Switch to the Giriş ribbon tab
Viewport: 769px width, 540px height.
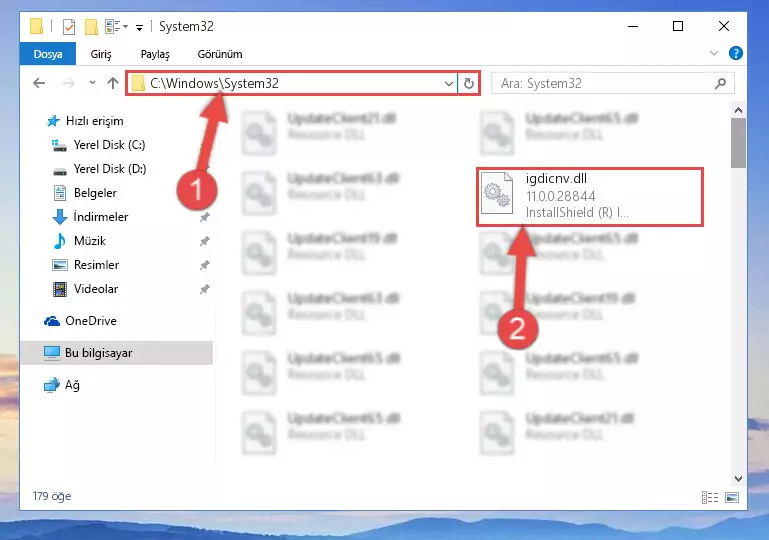[101, 54]
